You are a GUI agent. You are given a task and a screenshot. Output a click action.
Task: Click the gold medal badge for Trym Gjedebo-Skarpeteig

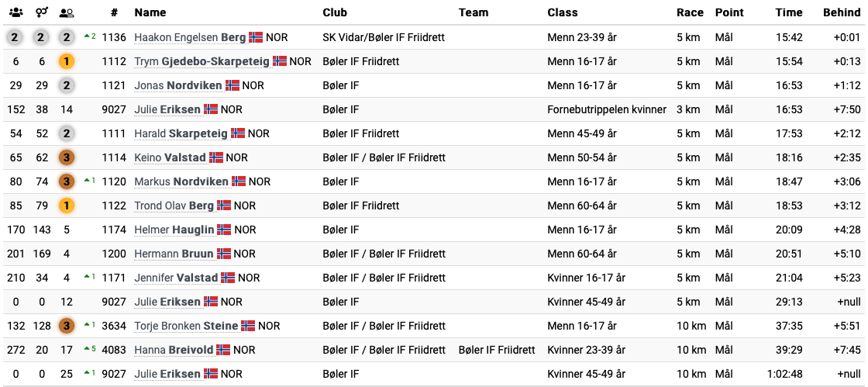coord(67,61)
